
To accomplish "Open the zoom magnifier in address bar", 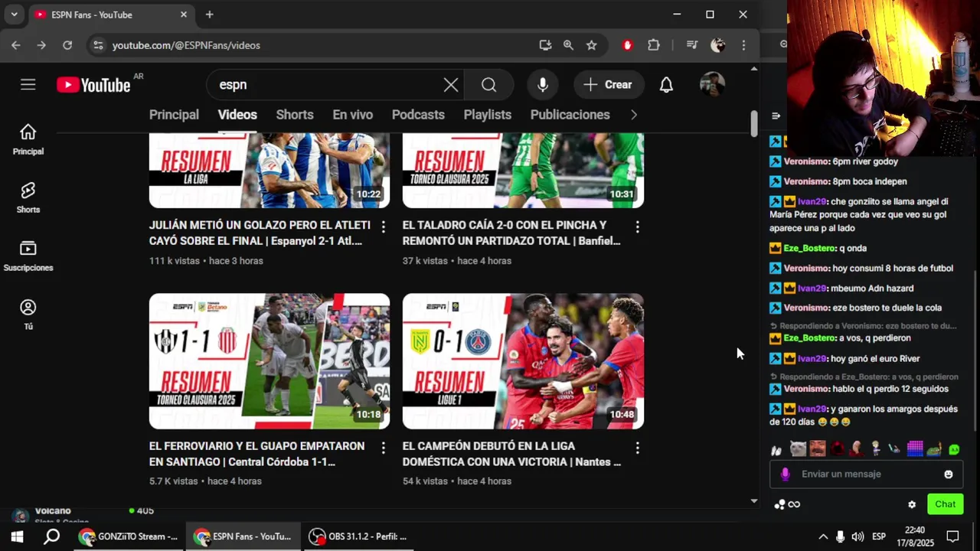I will pos(568,45).
